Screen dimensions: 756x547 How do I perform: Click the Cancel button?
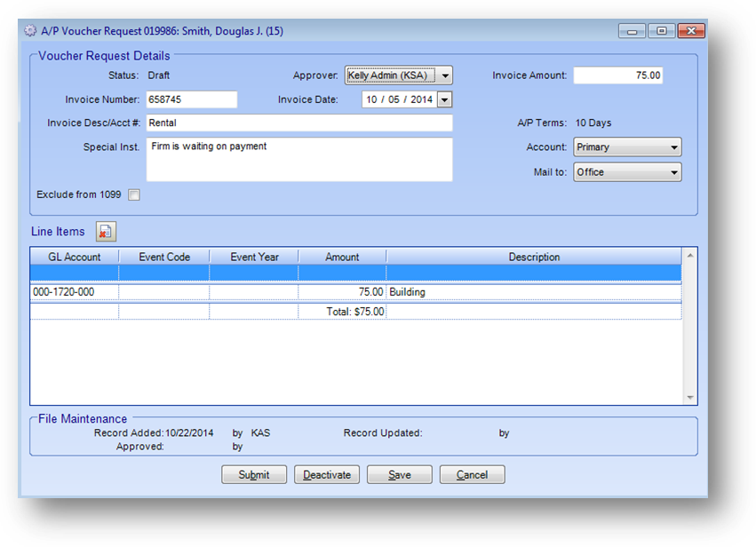click(472, 475)
